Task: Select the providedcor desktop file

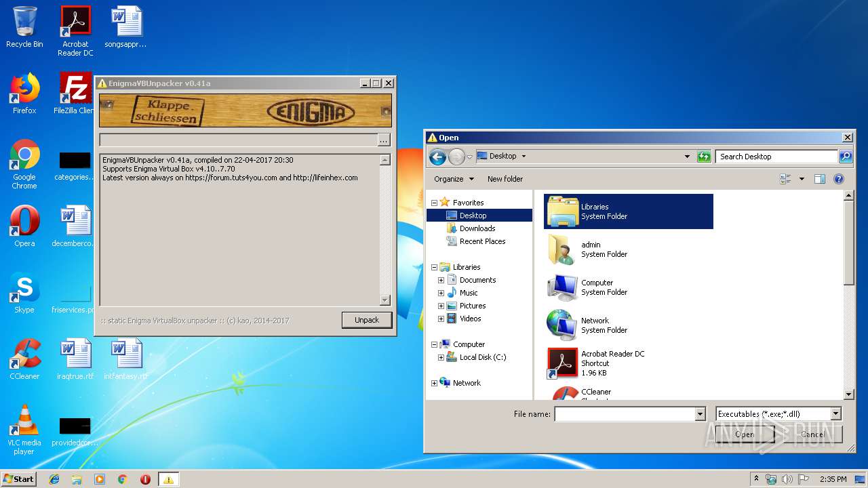Action: tap(75, 432)
